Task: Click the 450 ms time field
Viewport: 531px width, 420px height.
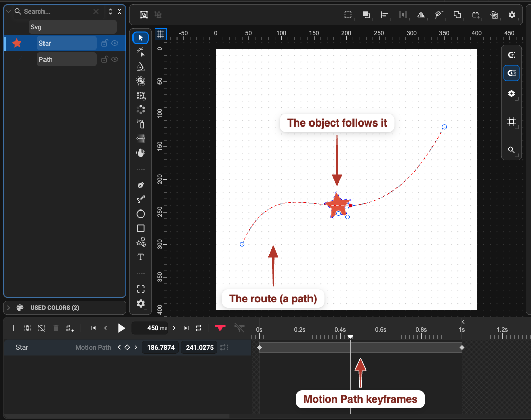Action: coord(150,328)
